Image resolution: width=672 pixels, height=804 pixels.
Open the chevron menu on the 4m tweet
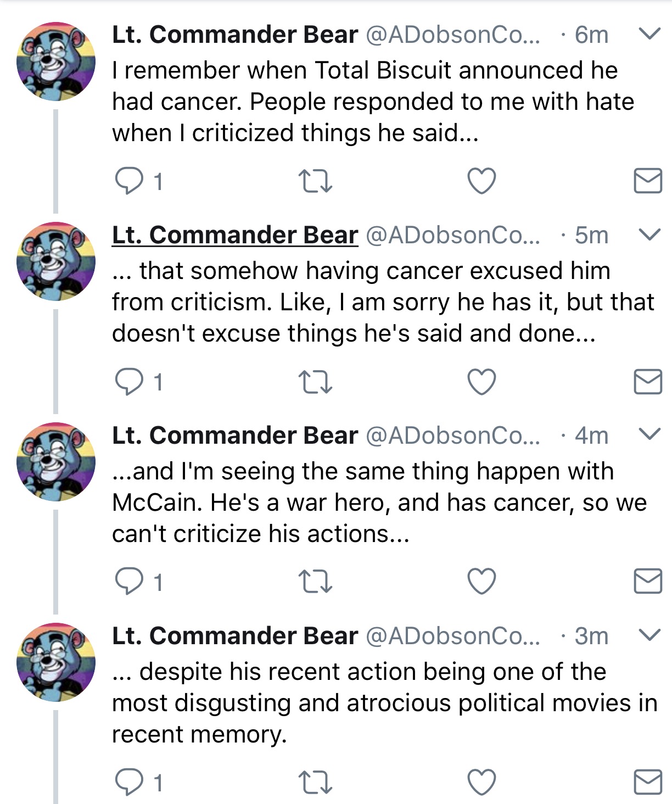click(650, 434)
